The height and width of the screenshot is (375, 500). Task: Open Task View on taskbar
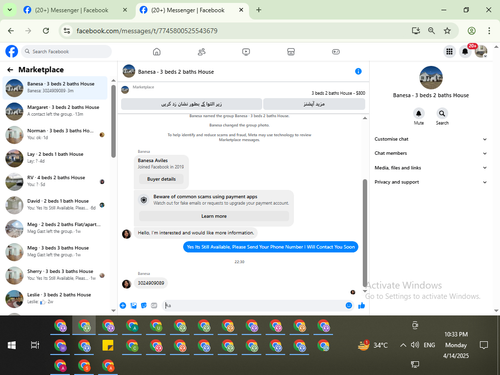(35, 345)
